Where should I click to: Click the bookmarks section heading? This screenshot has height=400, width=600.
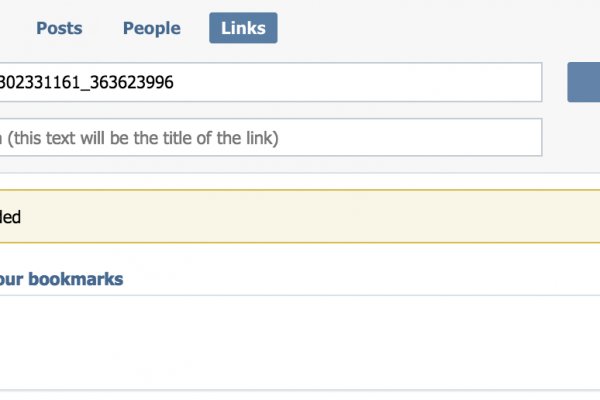point(62,279)
